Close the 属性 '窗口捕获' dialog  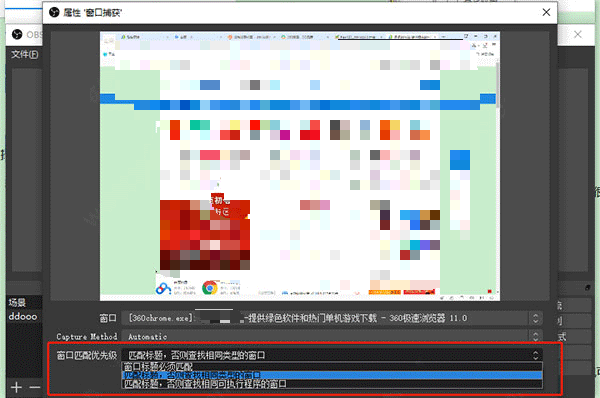coord(546,12)
